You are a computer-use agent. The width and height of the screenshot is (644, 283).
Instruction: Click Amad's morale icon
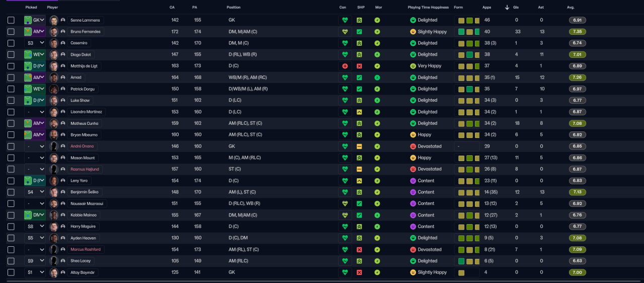377,78
